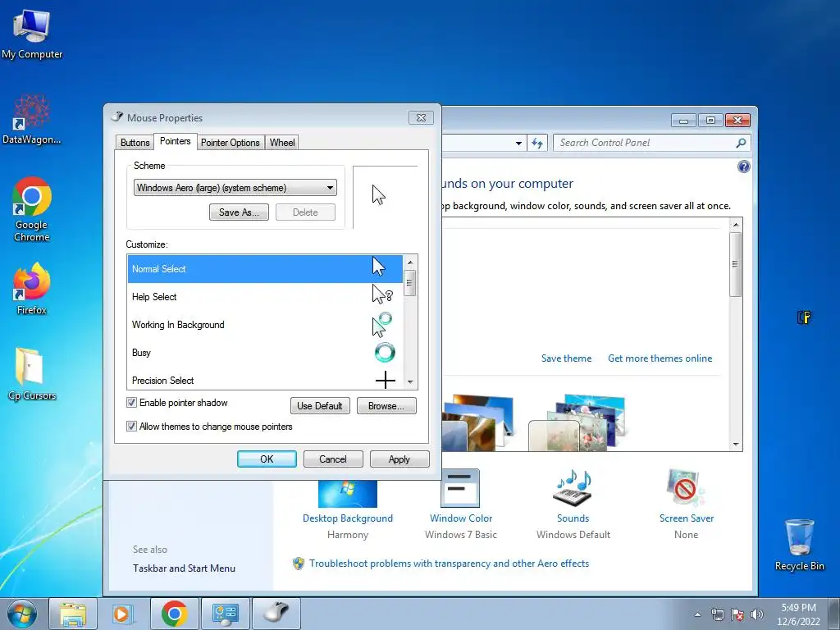Viewport: 840px width, 630px height.
Task: Open Windows Explorer from taskbar
Action: pos(73,614)
